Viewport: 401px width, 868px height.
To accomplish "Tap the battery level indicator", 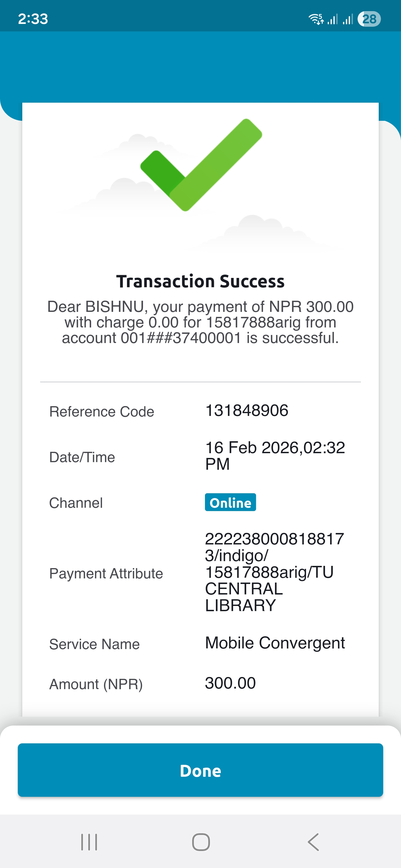I will (369, 19).
